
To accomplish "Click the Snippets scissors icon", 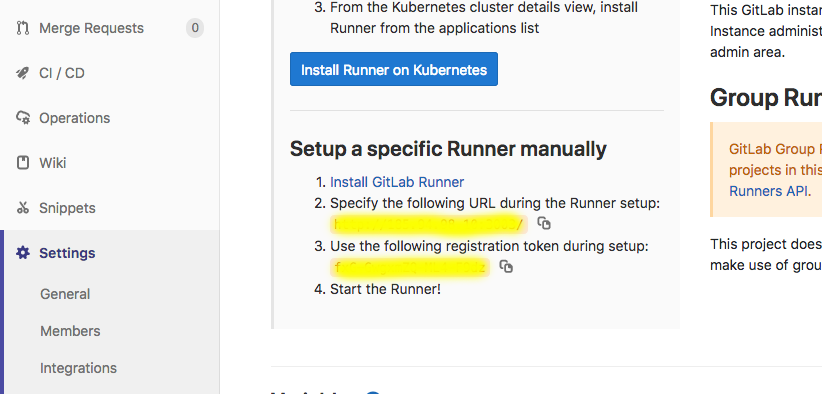I will 23,208.
